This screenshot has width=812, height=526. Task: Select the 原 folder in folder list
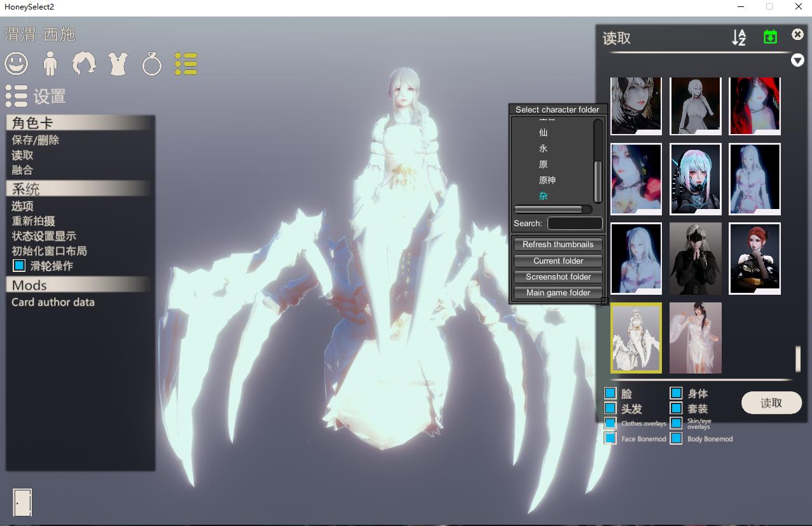[543, 164]
